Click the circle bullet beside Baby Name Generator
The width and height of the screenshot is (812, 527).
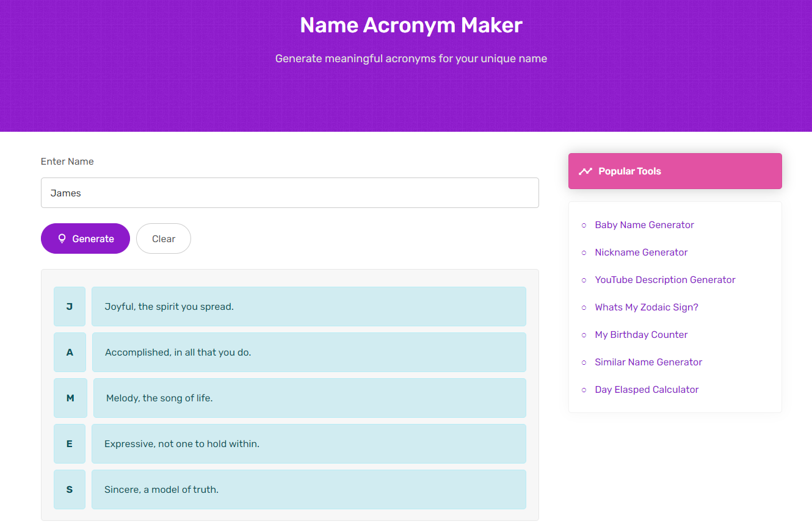point(583,225)
